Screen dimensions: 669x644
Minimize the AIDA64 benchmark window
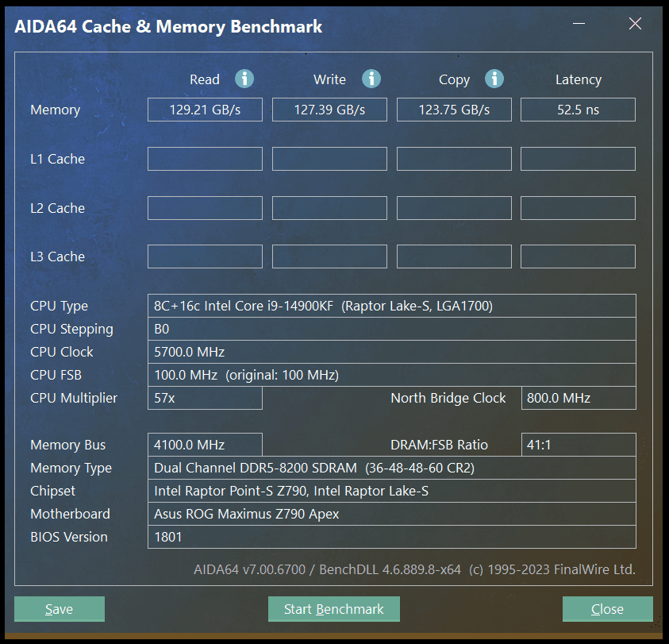579,24
